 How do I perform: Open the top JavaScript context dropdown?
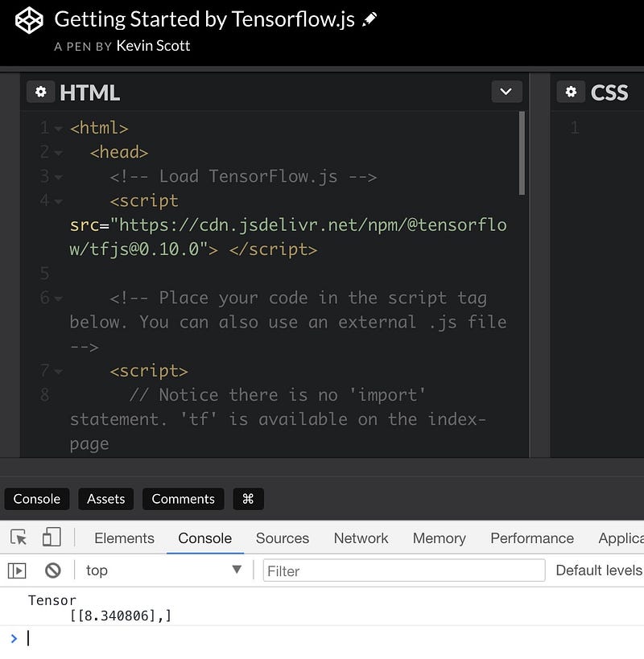(x=164, y=570)
